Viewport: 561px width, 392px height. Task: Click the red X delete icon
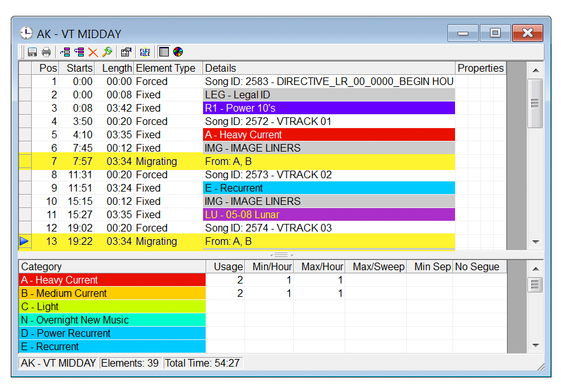point(93,52)
